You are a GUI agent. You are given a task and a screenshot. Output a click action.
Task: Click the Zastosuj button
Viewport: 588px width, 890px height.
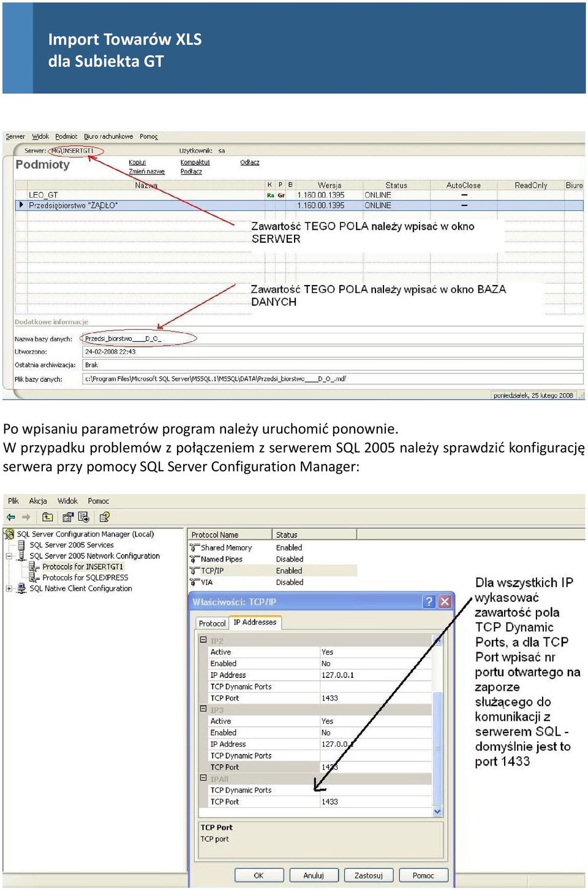tap(369, 875)
